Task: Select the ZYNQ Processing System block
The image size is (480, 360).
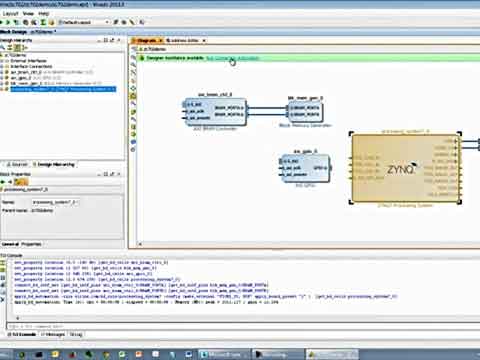Action: click(405, 168)
